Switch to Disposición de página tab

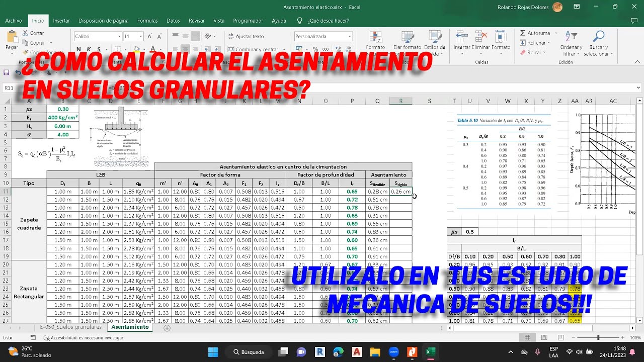[104, 21]
